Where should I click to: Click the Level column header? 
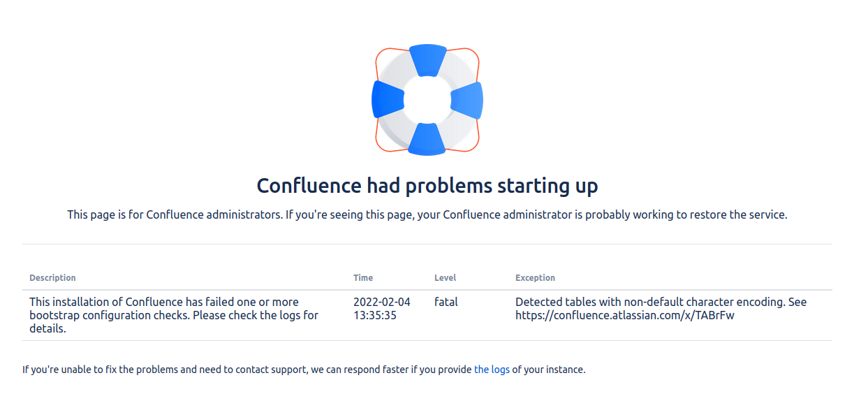pos(445,278)
